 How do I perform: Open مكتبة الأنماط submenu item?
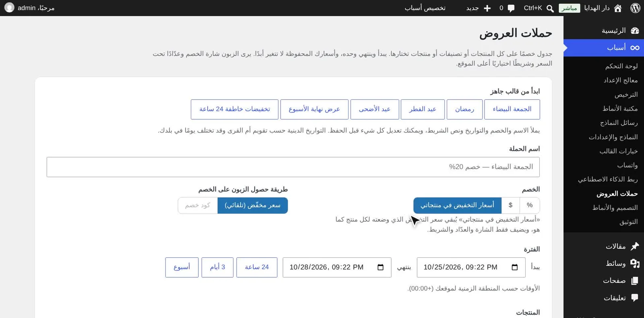(620, 109)
